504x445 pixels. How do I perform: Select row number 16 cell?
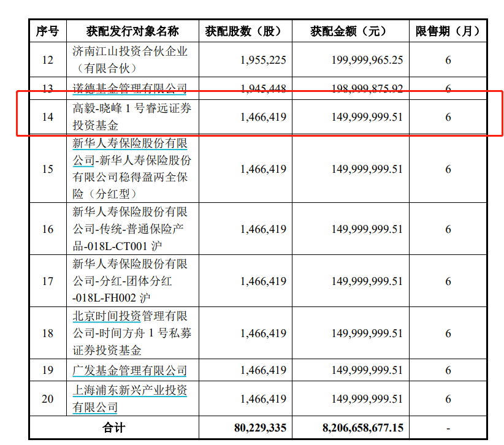coord(48,229)
